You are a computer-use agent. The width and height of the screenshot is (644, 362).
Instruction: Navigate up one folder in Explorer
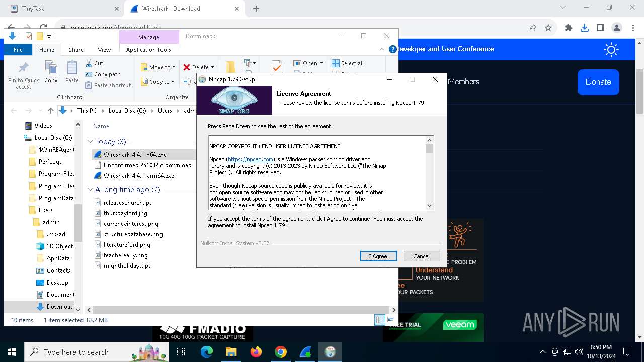(x=50, y=111)
